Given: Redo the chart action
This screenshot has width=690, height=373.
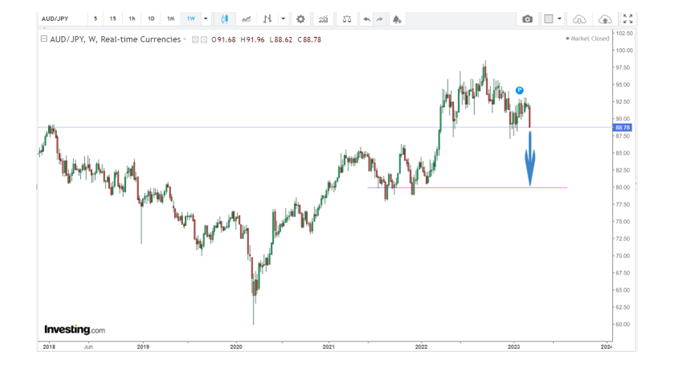Looking at the screenshot, I should (380, 19).
